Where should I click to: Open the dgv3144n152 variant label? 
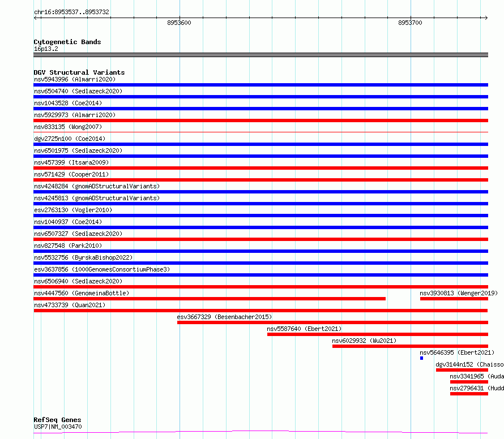point(469,364)
